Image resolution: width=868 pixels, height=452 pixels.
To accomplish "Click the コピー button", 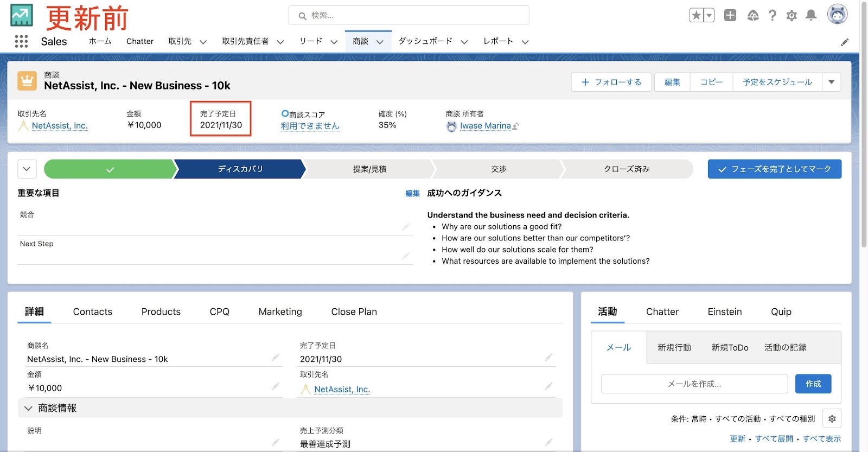I will click(x=711, y=82).
